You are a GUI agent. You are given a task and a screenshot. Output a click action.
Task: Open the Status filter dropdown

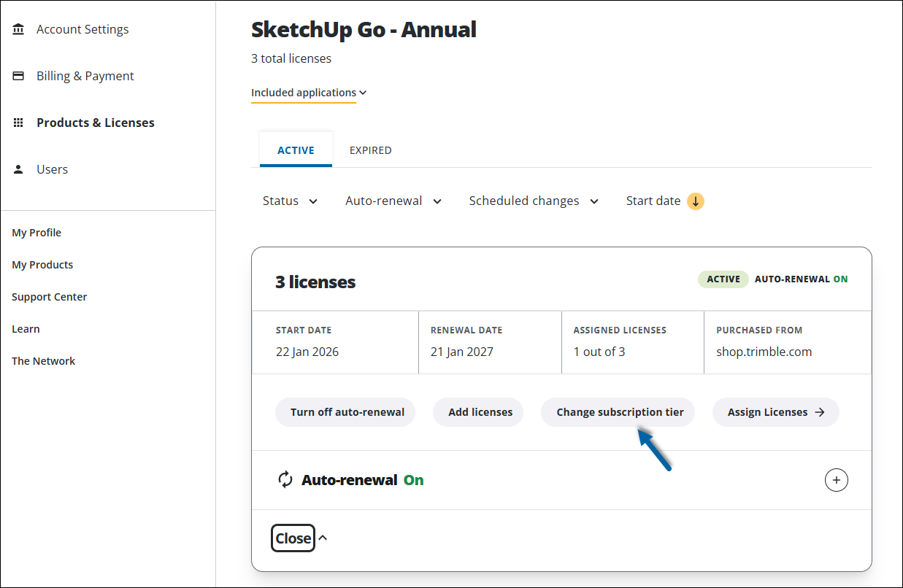click(x=290, y=201)
